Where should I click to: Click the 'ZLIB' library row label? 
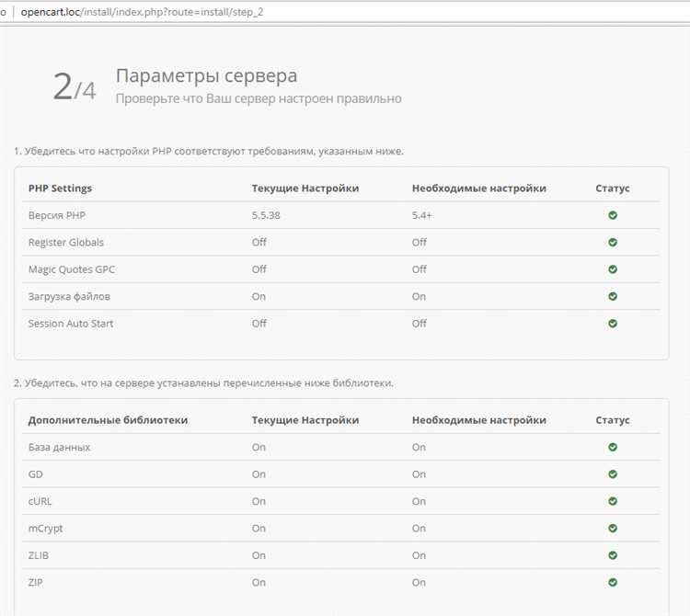click(39, 555)
